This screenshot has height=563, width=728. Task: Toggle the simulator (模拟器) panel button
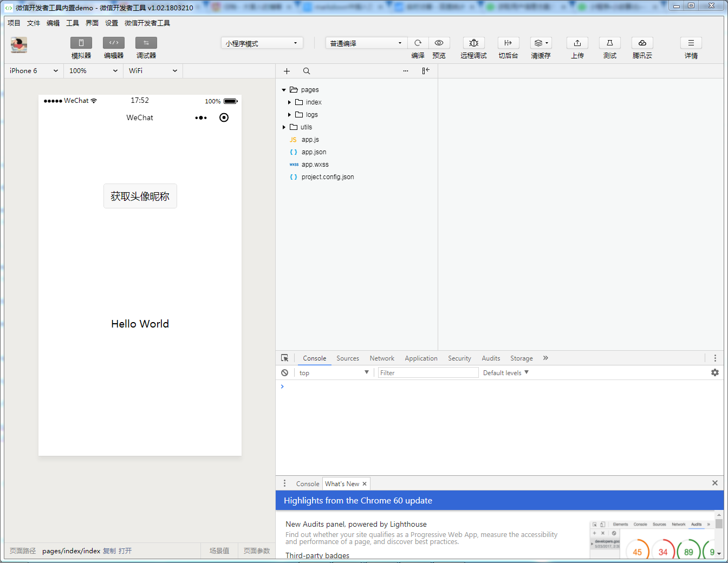click(81, 43)
